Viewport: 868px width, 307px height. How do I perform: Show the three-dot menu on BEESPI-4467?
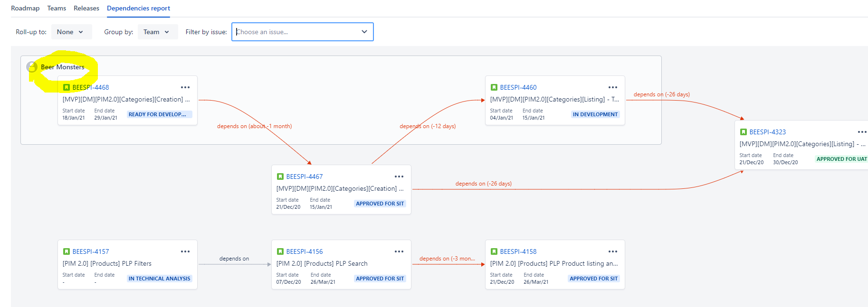[399, 177]
